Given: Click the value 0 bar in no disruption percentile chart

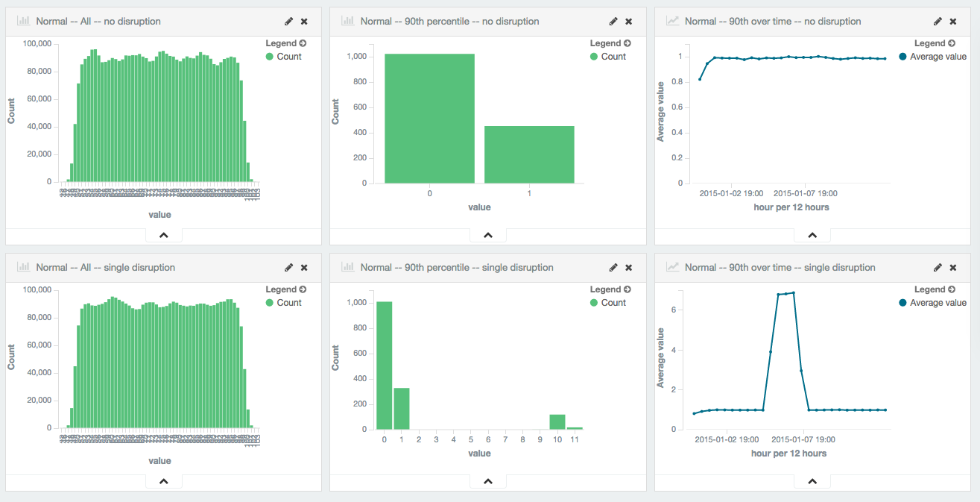Looking at the screenshot, I should pyautogui.click(x=429, y=118).
